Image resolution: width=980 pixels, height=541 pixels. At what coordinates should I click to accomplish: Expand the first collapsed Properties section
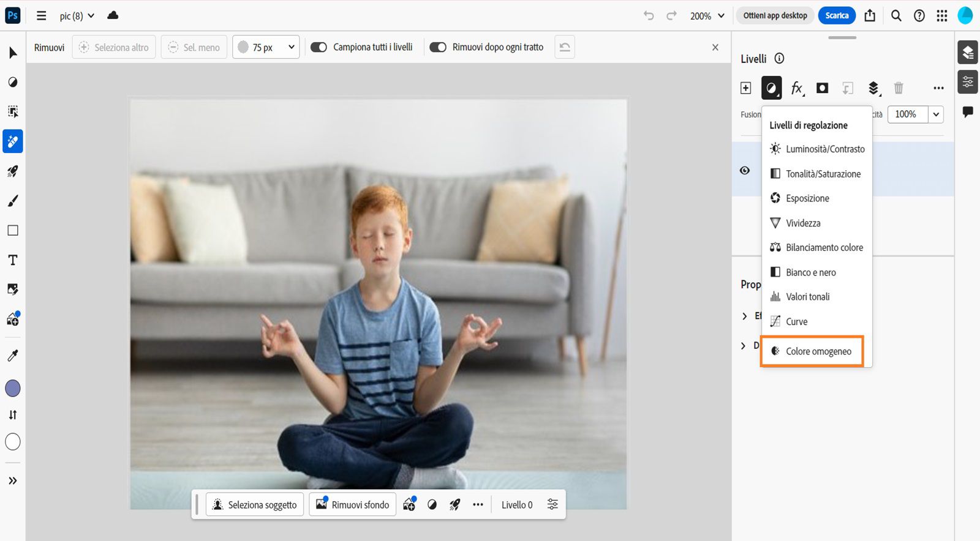click(x=745, y=316)
